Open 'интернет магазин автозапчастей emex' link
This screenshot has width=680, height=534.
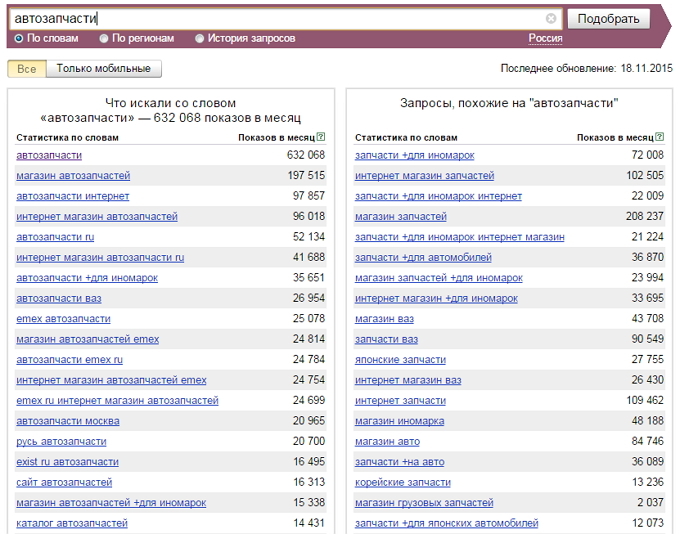tap(111, 380)
